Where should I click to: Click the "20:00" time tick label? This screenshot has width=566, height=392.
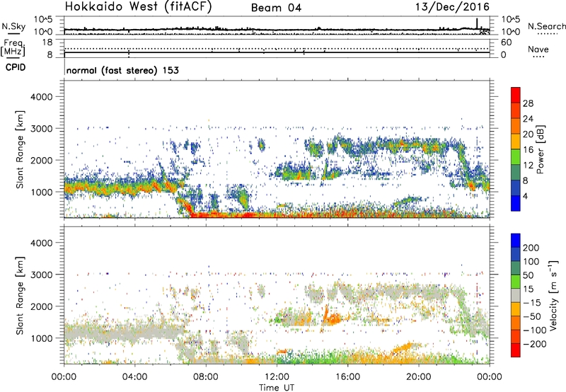pos(419,377)
